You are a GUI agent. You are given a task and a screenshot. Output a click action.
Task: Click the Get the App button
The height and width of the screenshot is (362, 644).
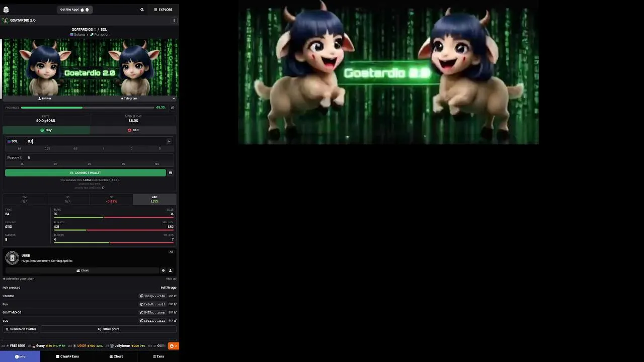(x=74, y=10)
